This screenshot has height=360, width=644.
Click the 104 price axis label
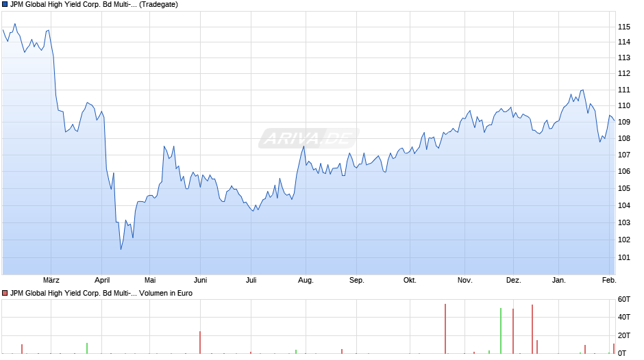tap(624, 205)
